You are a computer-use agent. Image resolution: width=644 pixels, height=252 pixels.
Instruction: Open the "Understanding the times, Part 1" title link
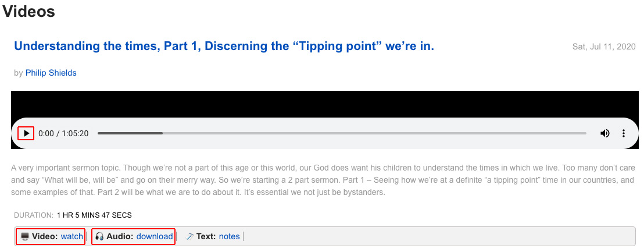[x=224, y=46]
